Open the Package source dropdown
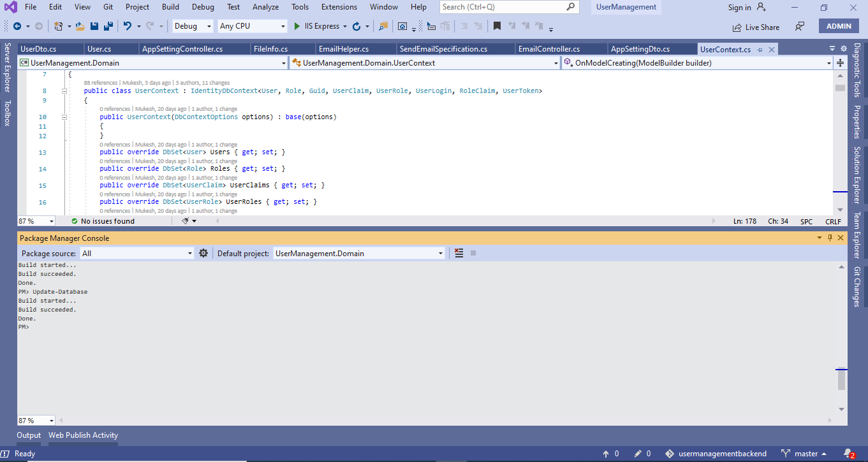 136,253
